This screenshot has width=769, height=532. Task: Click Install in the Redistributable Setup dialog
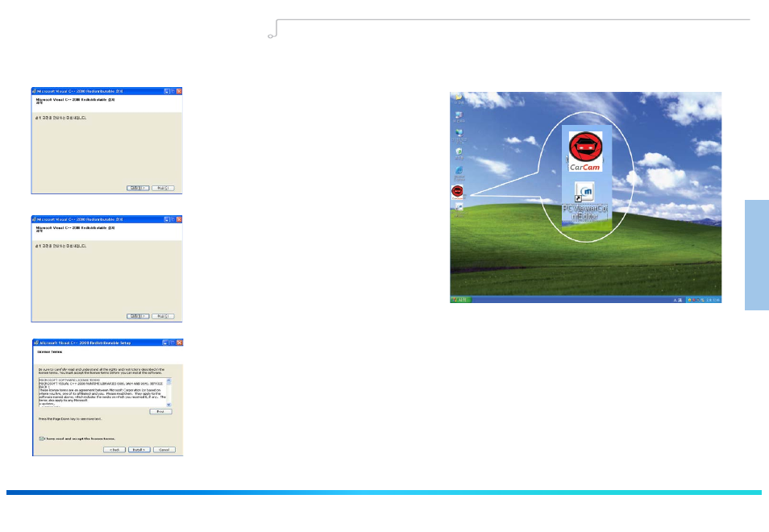139,450
